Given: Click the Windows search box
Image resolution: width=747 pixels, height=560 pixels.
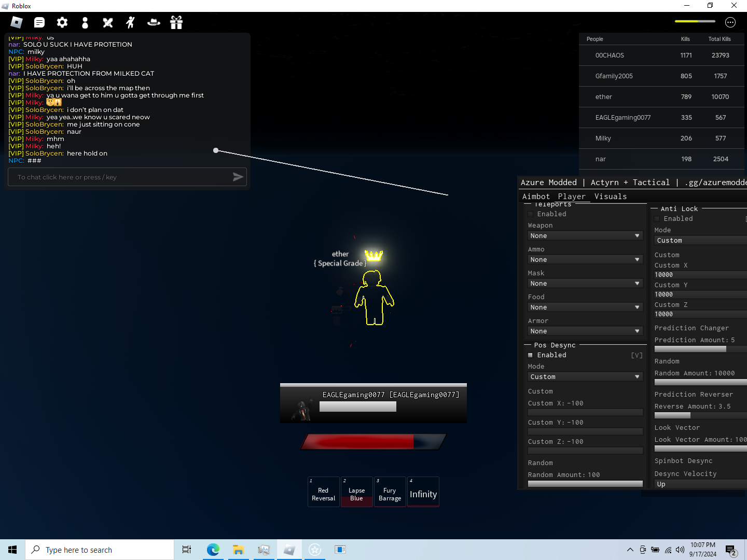Looking at the screenshot, I should (100, 550).
